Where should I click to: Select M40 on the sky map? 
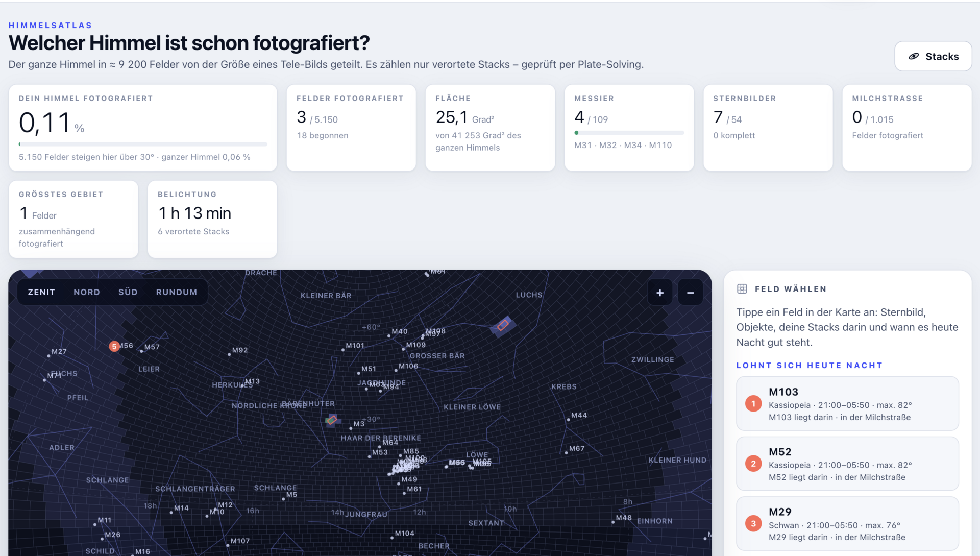click(x=388, y=336)
